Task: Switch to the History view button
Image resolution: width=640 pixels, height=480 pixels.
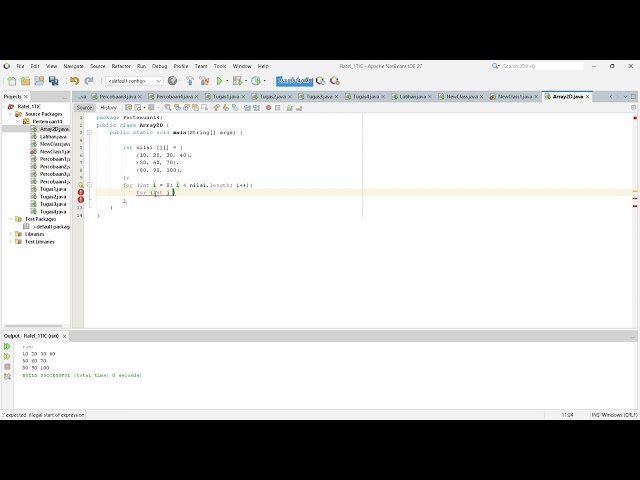Action: click(x=108, y=108)
